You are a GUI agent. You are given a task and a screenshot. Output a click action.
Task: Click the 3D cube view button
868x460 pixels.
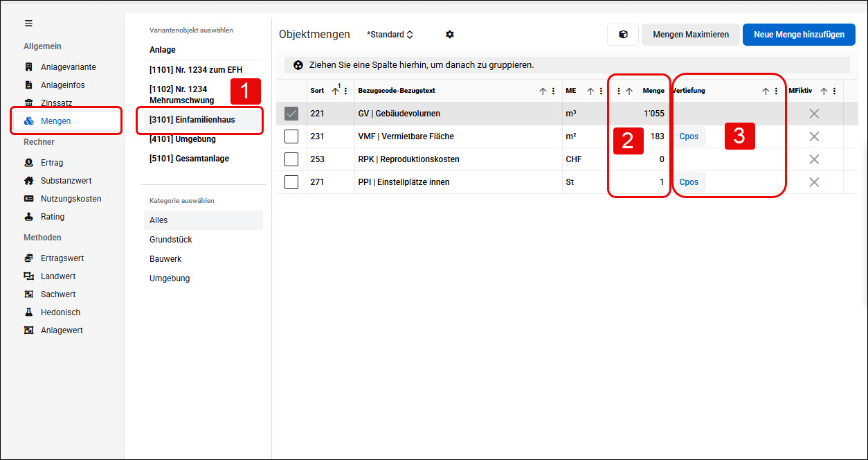pos(623,35)
